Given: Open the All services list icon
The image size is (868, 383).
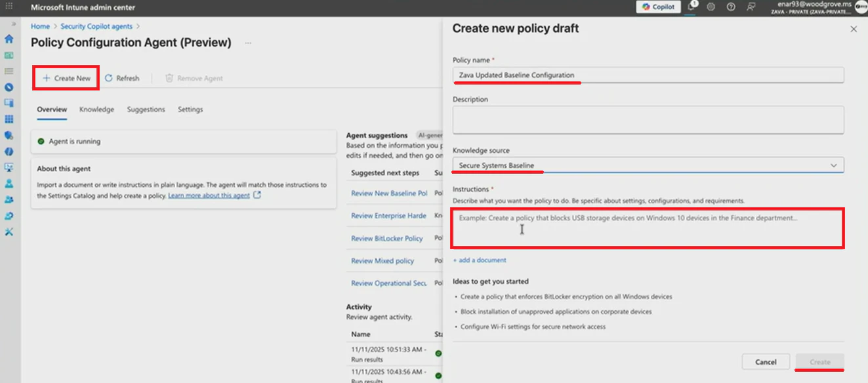Looking at the screenshot, I should pos(9,71).
